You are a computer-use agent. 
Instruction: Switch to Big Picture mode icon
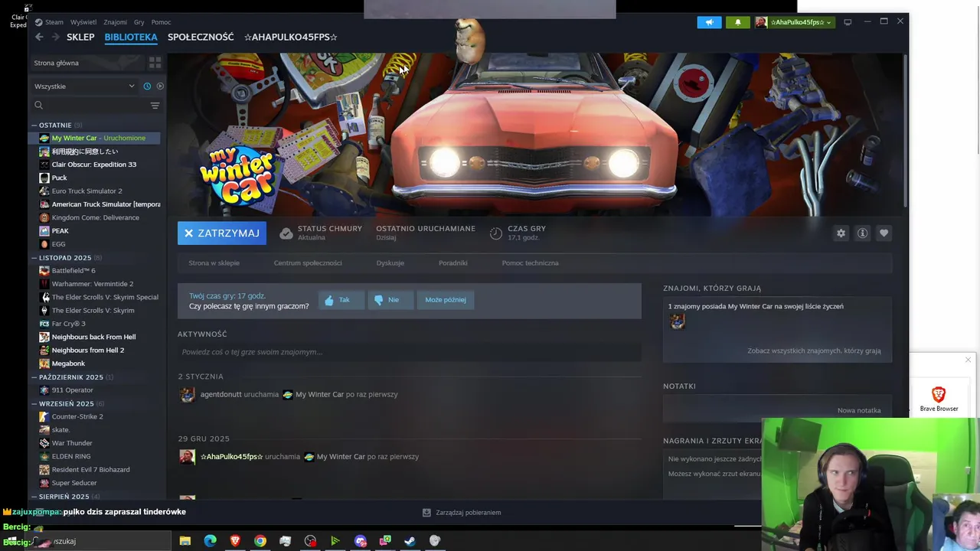[848, 22]
